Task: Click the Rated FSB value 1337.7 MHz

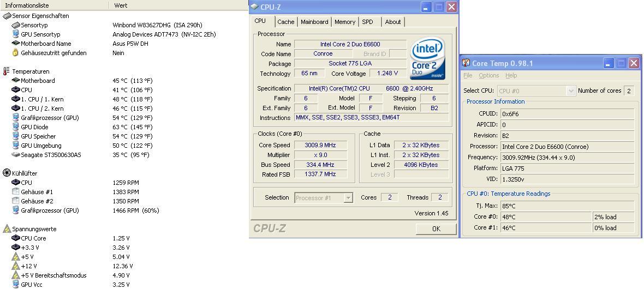Action: click(320, 174)
